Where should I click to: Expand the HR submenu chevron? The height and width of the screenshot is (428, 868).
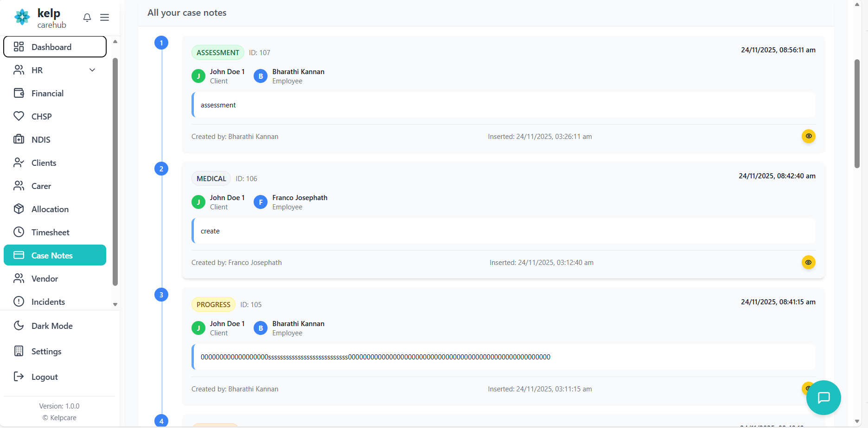pos(92,70)
